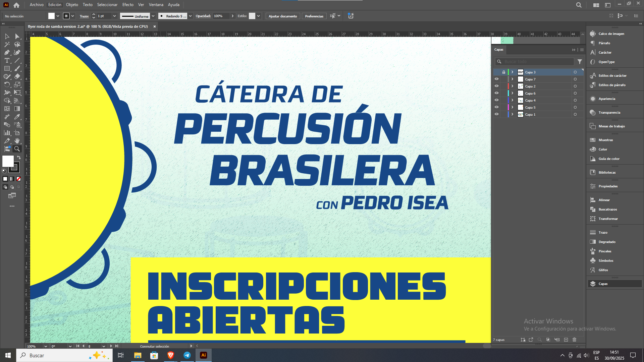
Task: Open the Símbolos panel
Action: click(x=605, y=261)
